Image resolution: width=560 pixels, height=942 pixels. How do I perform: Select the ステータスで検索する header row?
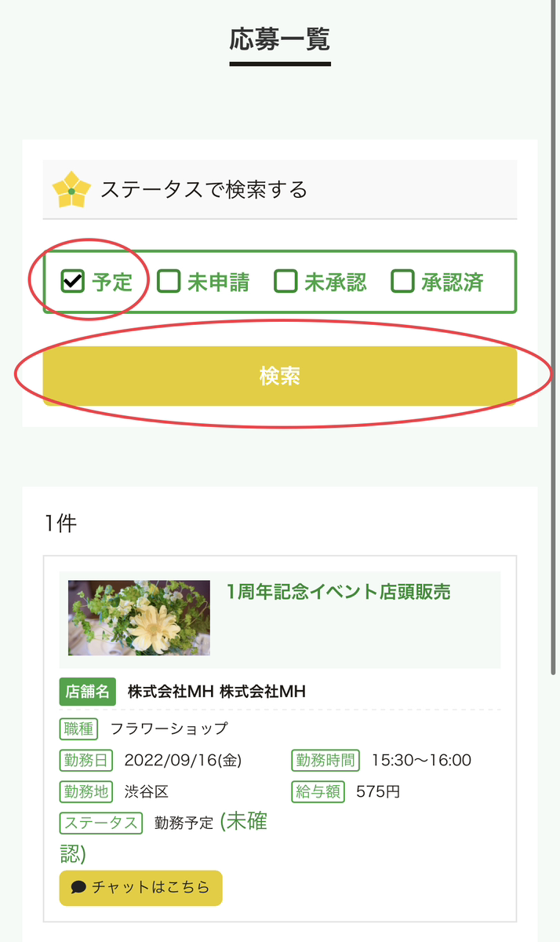[280, 188]
